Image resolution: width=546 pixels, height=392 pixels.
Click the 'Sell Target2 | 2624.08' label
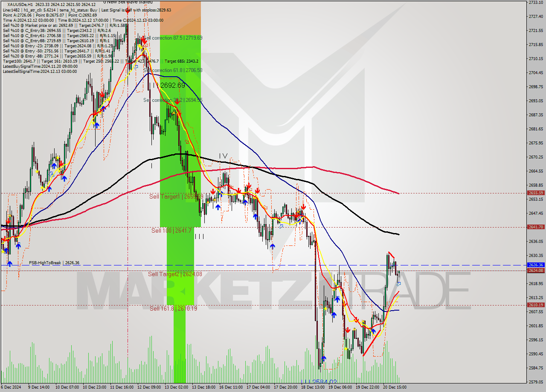pos(175,274)
